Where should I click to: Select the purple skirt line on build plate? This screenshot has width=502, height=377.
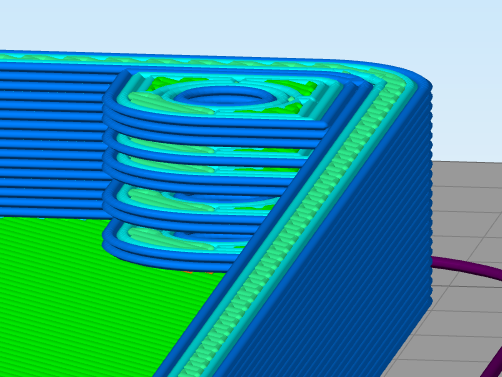[467, 267]
